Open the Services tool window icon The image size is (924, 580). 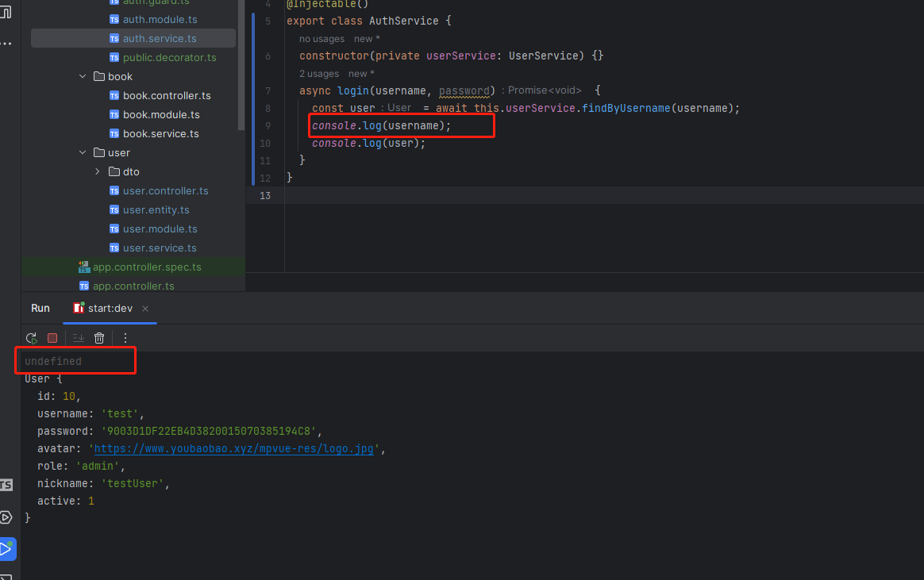click(x=6, y=517)
